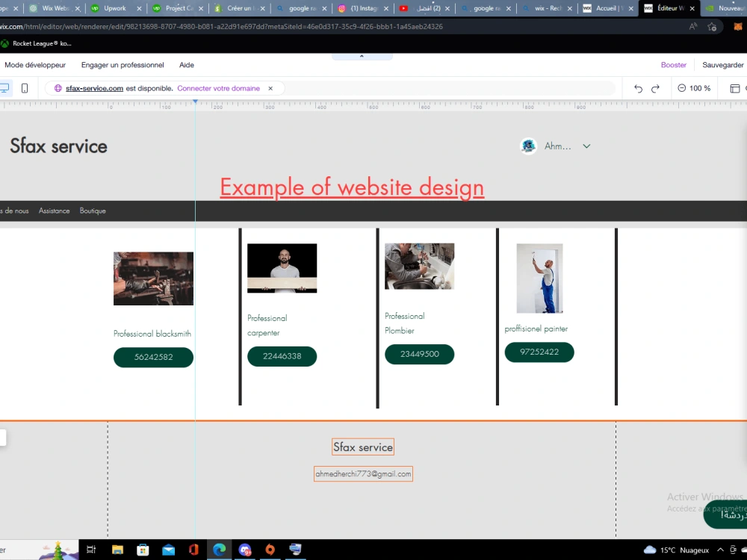Close the Éditeur Wix browser tab
747x560 pixels.
click(x=692, y=8)
